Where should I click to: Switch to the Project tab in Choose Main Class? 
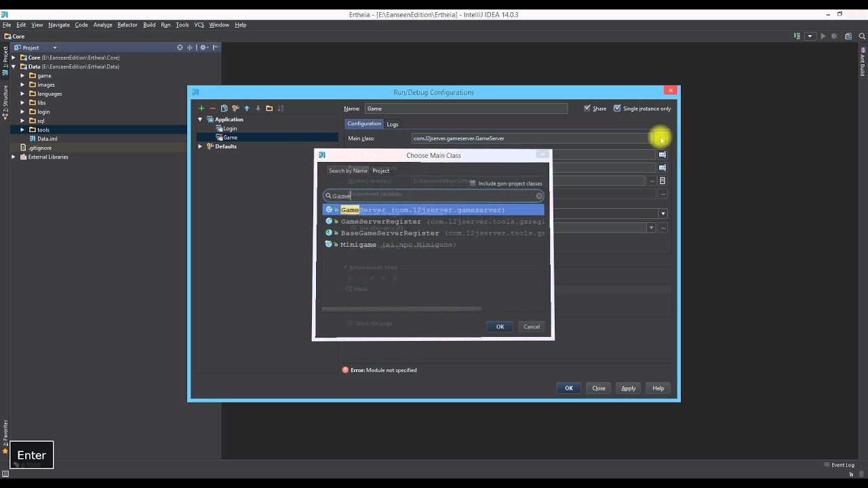(381, 171)
